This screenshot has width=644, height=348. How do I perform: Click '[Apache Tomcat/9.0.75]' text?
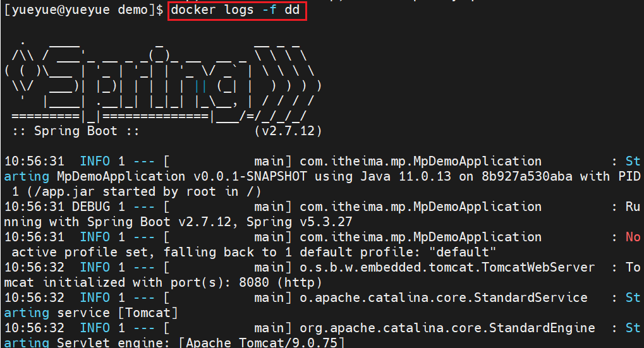[x=261, y=342]
